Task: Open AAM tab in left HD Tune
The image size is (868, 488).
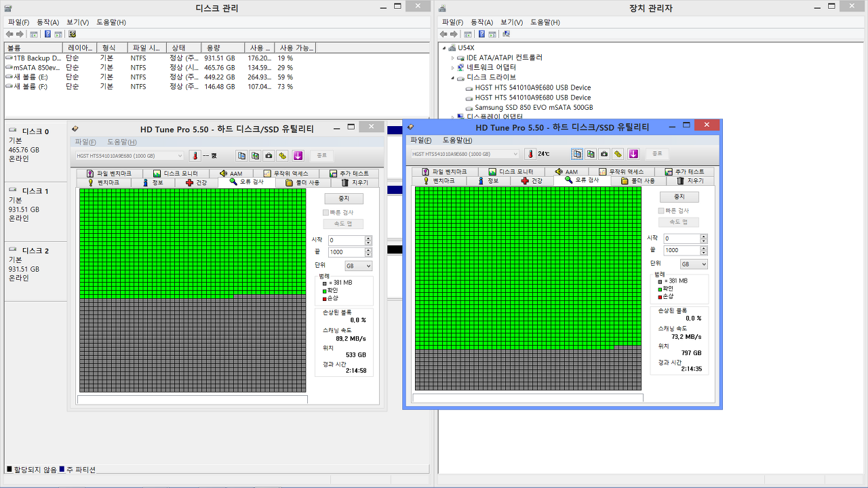Action: 231,174
